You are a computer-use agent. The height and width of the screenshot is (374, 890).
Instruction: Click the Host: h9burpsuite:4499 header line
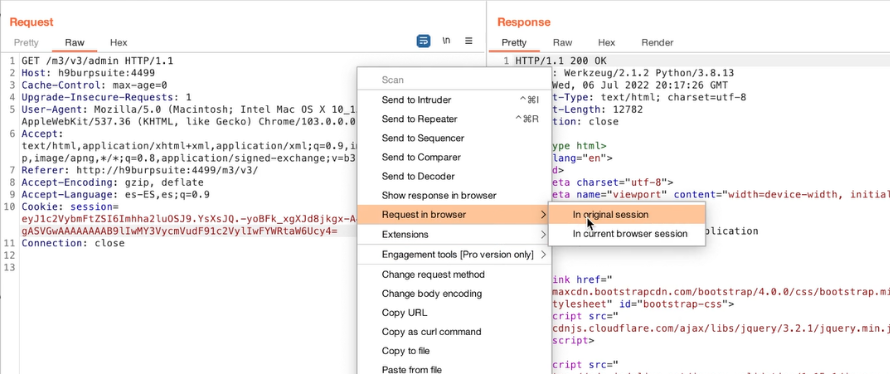pos(88,73)
